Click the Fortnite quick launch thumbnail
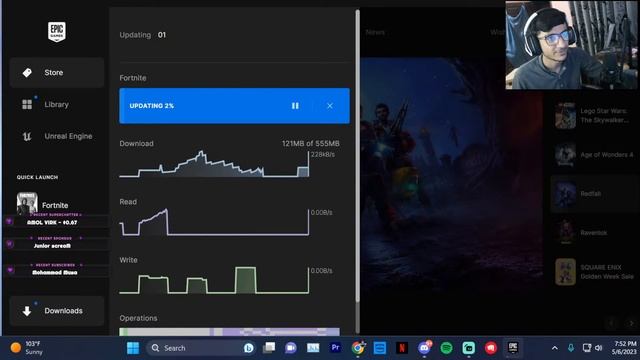The width and height of the screenshot is (640, 360). [27, 203]
